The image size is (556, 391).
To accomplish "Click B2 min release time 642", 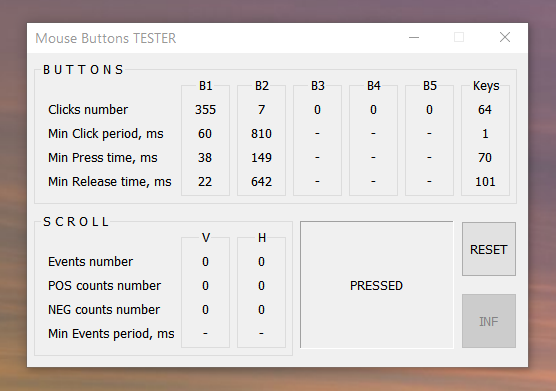I will 261,181.
